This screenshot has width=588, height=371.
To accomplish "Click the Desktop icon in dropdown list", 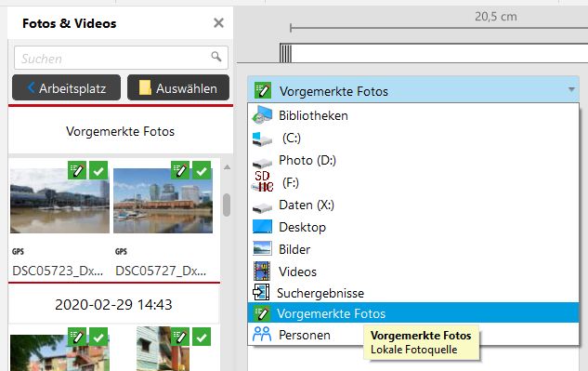I will click(262, 227).
